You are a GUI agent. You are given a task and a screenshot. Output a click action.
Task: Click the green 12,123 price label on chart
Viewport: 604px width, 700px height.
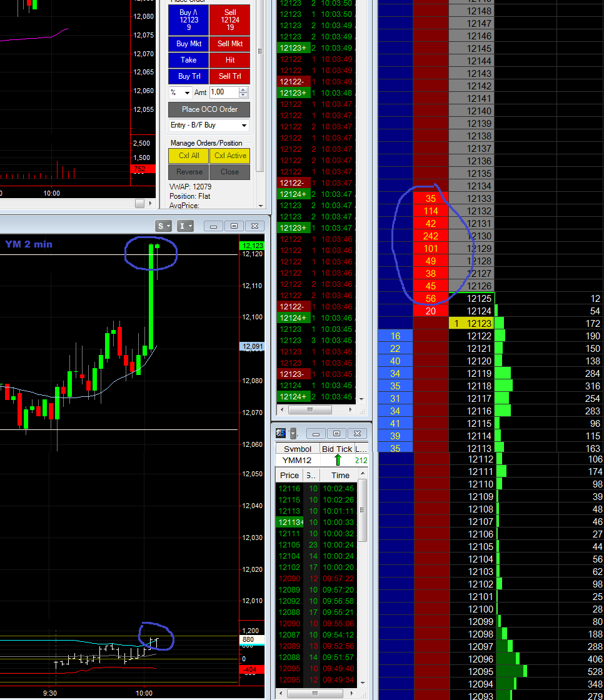tap(252, 246)
